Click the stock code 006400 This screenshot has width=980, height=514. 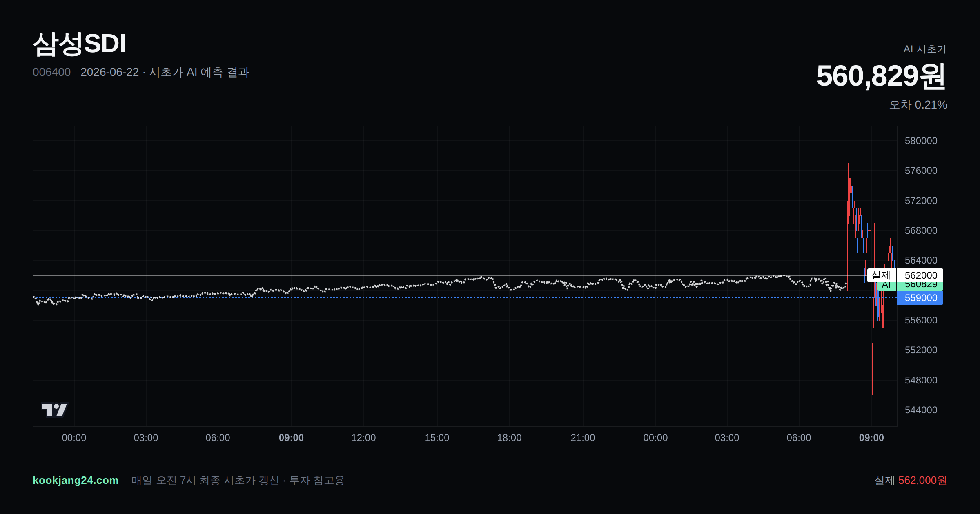[51, 72]
